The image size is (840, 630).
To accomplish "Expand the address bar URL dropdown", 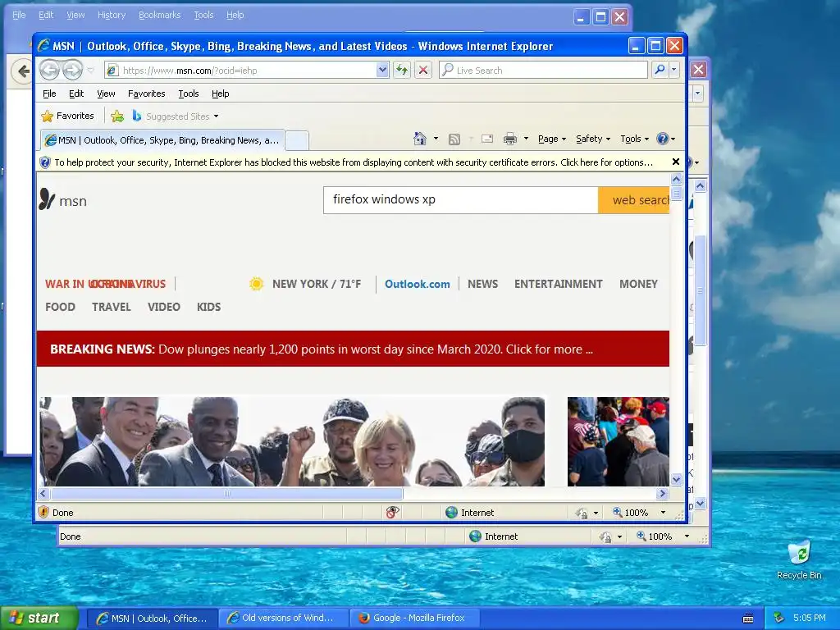I will tap(382, 70).
